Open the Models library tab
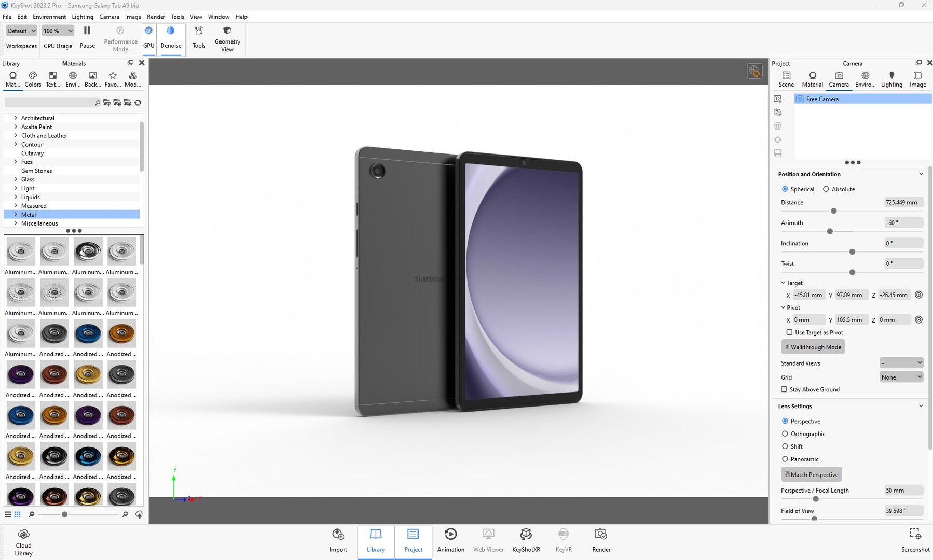Viewport: 933px width, 560px height. coord(133,79)
